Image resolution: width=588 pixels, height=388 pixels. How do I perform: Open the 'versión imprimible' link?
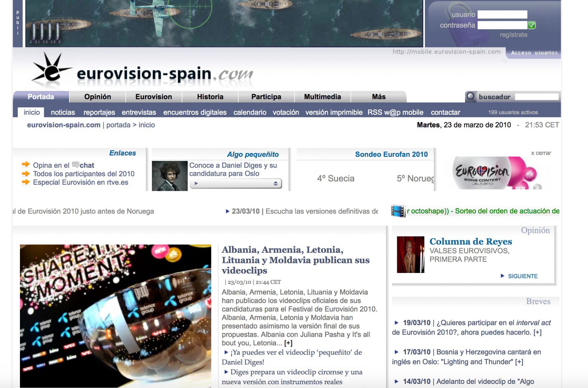tap(334, 112)
